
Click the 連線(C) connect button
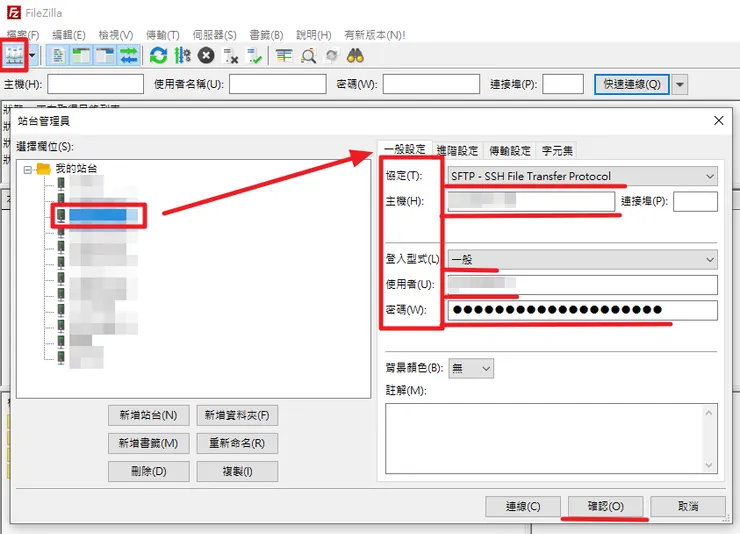pyautogui.click(x=523, y=506)
